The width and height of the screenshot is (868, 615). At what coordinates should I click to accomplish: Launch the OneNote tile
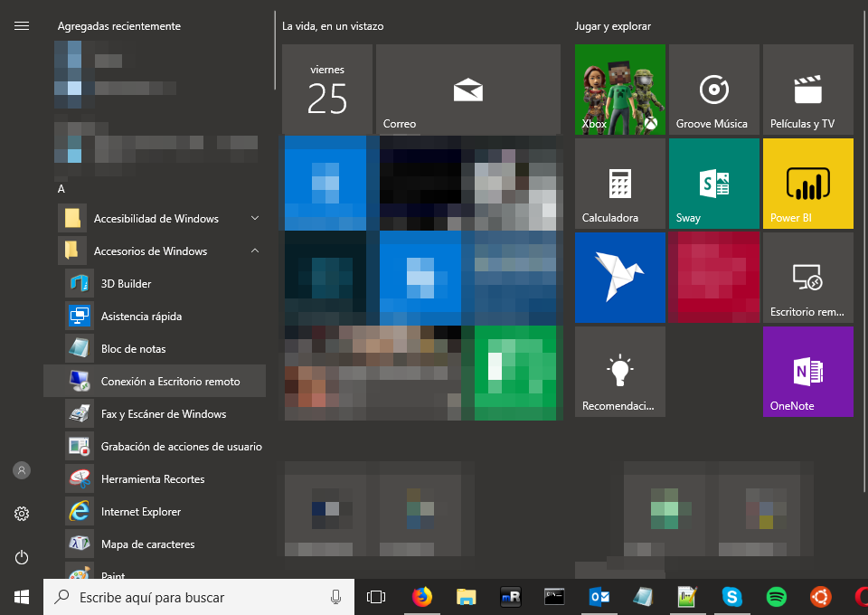click(808, 372)
